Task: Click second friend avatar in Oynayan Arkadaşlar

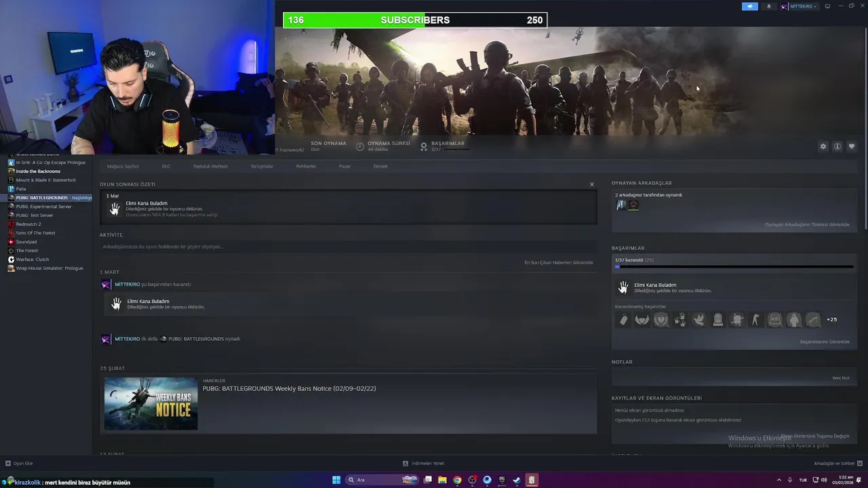Action: click(633, 205)
